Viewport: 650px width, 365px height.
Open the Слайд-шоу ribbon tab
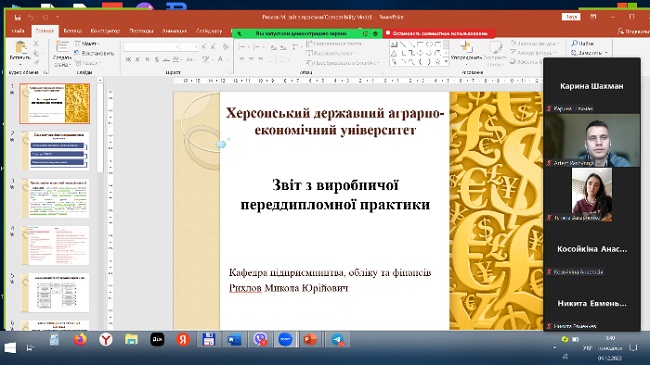pos(209,31)
